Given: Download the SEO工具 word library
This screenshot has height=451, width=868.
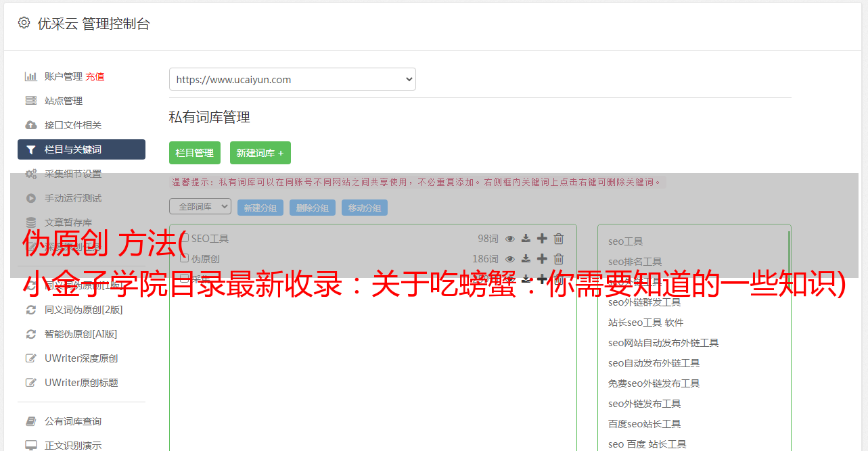Looking at the screenshot, I should (526, 239).
